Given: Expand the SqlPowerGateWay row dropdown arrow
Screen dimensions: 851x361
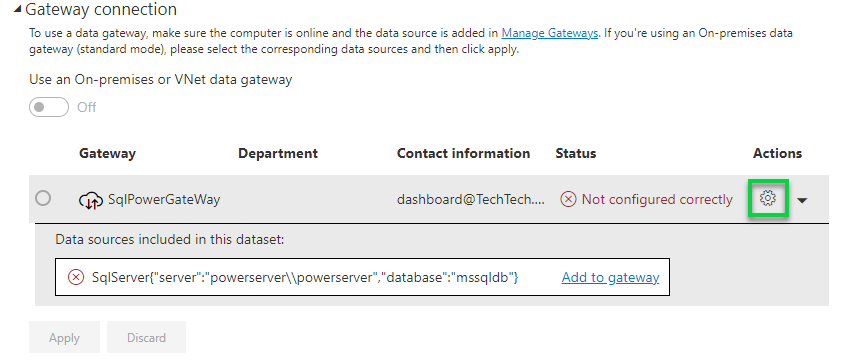Looking at the screenshot, I should pyautogui.click(x=802, y=200).
